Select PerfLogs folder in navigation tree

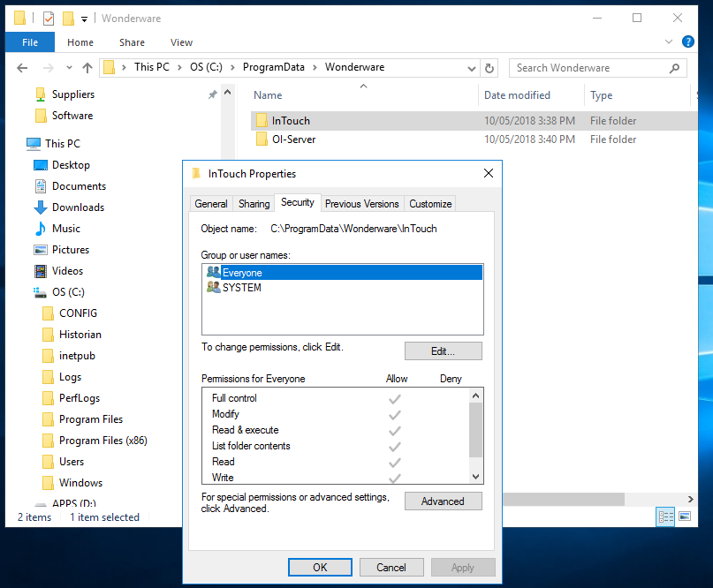(x=80, y=398)
